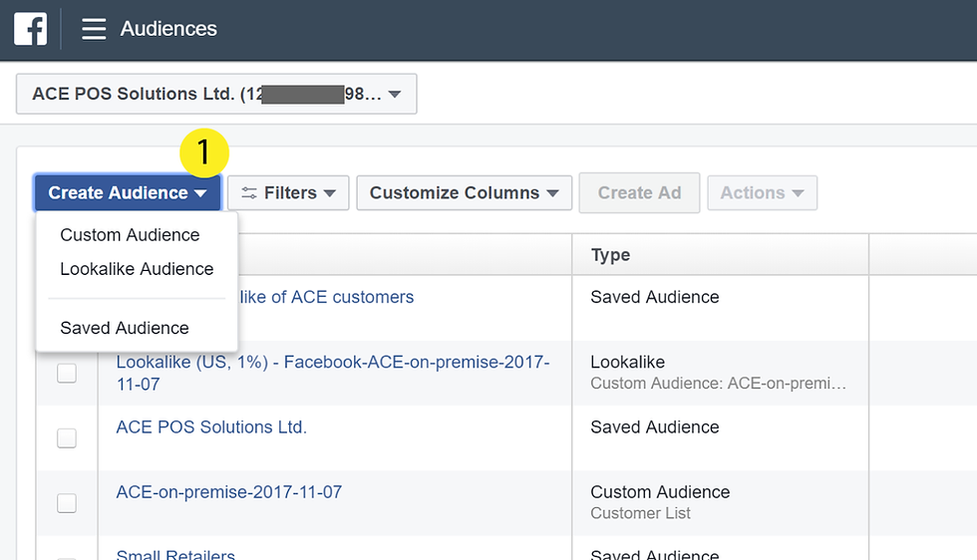This screenshot has width=977, height=560.
Task: Open the ACE-on-premise-2017-11-07 audience link
Action: click(x=228, y=492)
